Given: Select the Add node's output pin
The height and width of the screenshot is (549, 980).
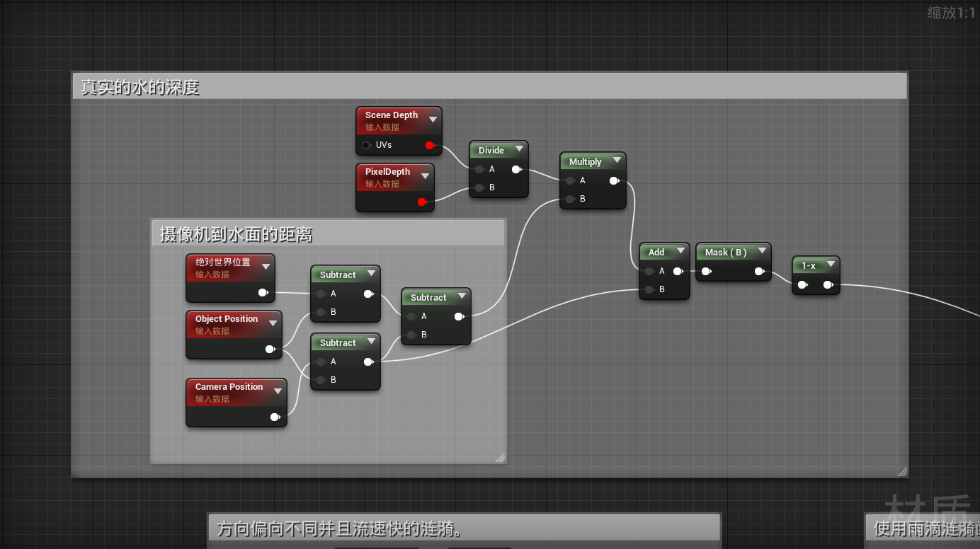Looking at the screenshot, I should tap(678, 272).
